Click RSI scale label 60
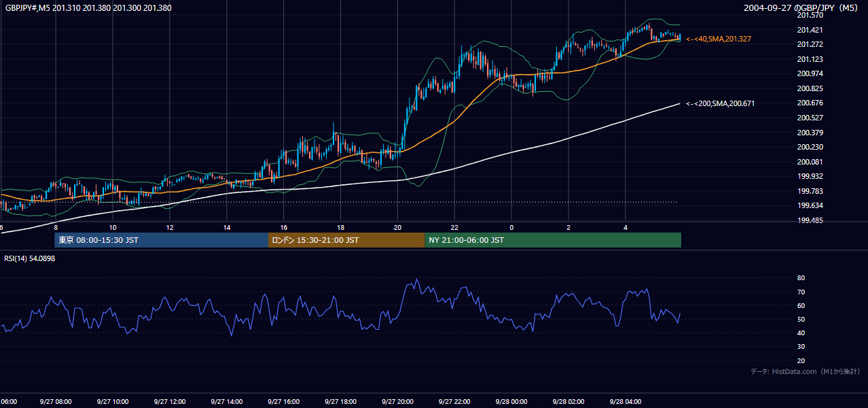The width and height of the screenshot is (868, 408). [x=801, y=305]
